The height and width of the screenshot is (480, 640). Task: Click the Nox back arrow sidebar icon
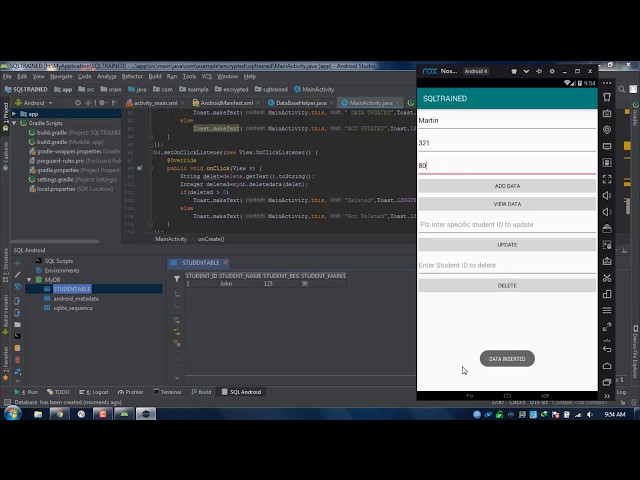[x=607, y=349]
